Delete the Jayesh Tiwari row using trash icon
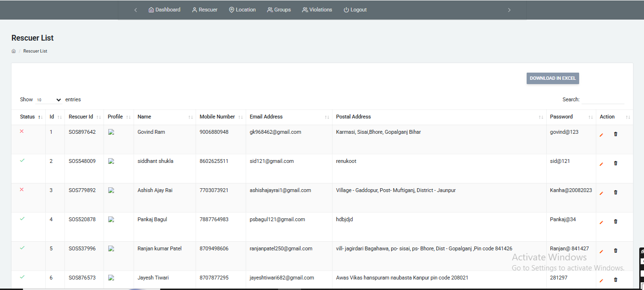This screenshot has width=644, height=290. click(x=615, y=280)
